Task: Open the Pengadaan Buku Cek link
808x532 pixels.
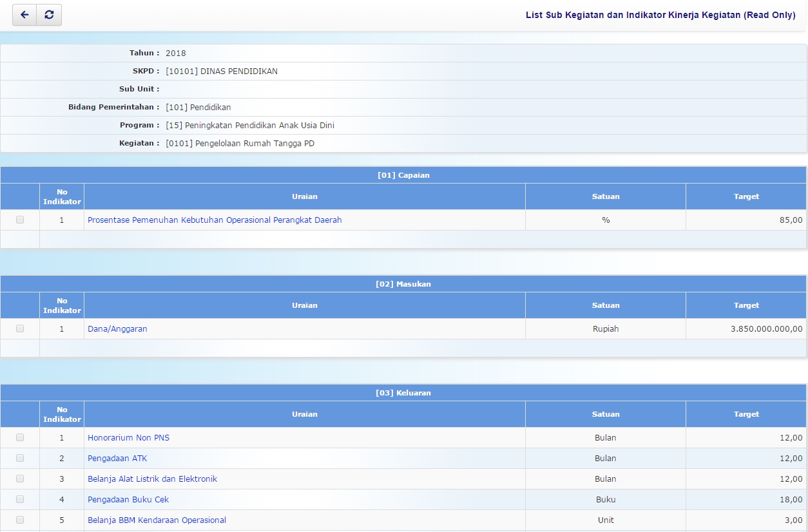Action: [128, 500]
